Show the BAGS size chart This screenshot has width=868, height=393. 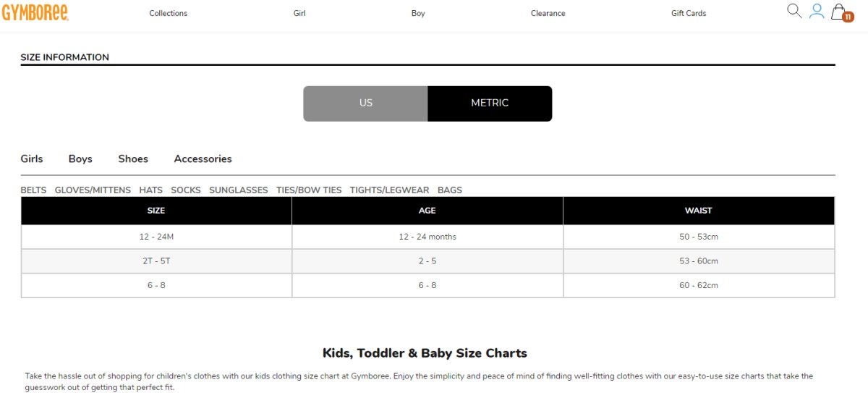[x=450, y=190]
